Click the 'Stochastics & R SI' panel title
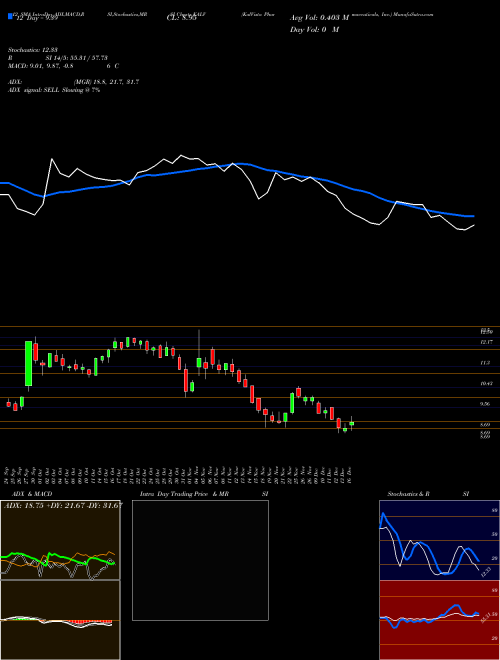 pyautogui.click(x=428, y=494)
